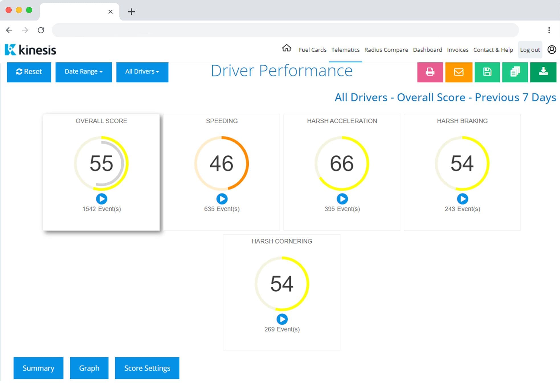The width and height of the screenshot is (560, 392).
Task: Show the Graph view
Action: 89,368
